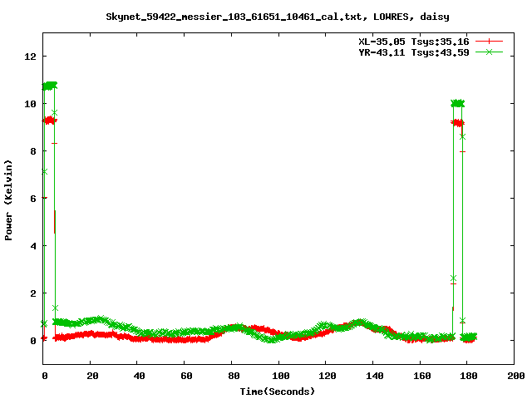The width and height of the screenshot is (532, 399).
Task: Click the y-axis tick label 8
Action: point(33,151)
